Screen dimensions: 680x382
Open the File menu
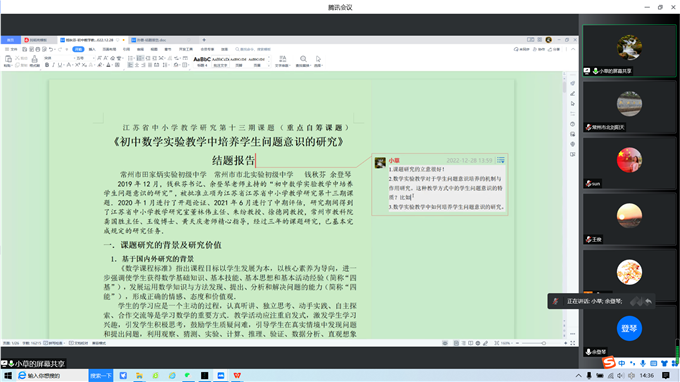11,49
